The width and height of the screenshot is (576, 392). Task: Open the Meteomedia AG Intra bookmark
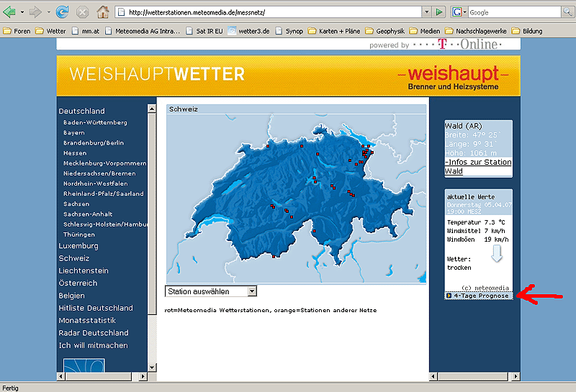143,31
